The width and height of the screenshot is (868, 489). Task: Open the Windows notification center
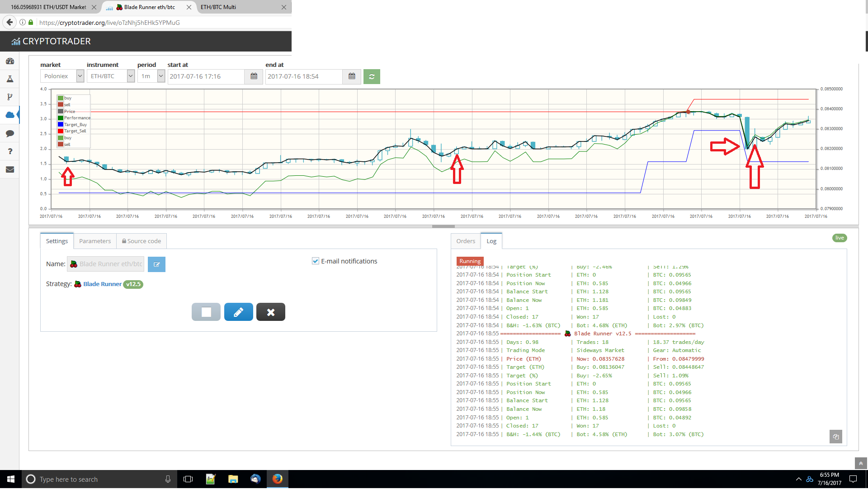[853, 480]
